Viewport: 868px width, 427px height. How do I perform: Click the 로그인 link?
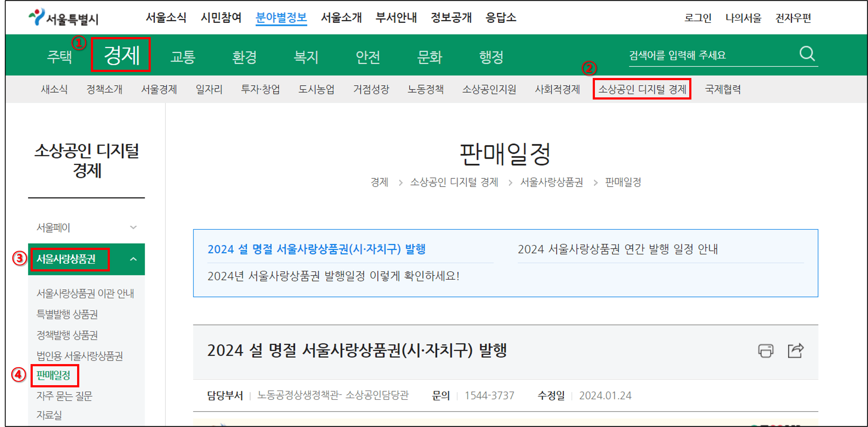click(698, 18)
